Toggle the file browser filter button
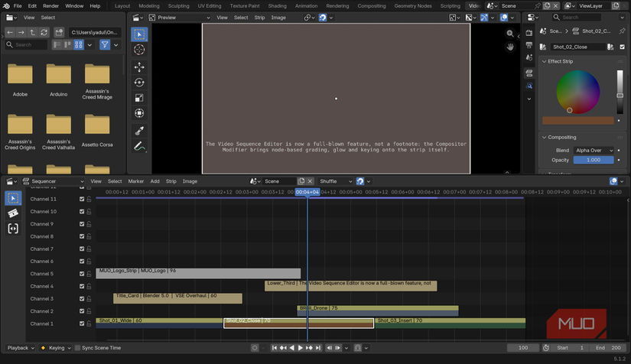Screen dimensions: 631x364 (x=105, y=44)
